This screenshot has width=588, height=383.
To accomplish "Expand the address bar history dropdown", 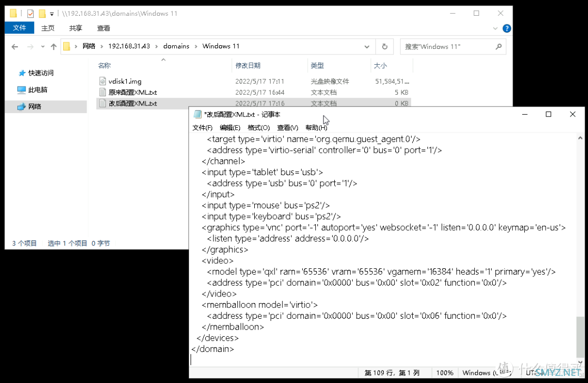I will coord(367,47).
